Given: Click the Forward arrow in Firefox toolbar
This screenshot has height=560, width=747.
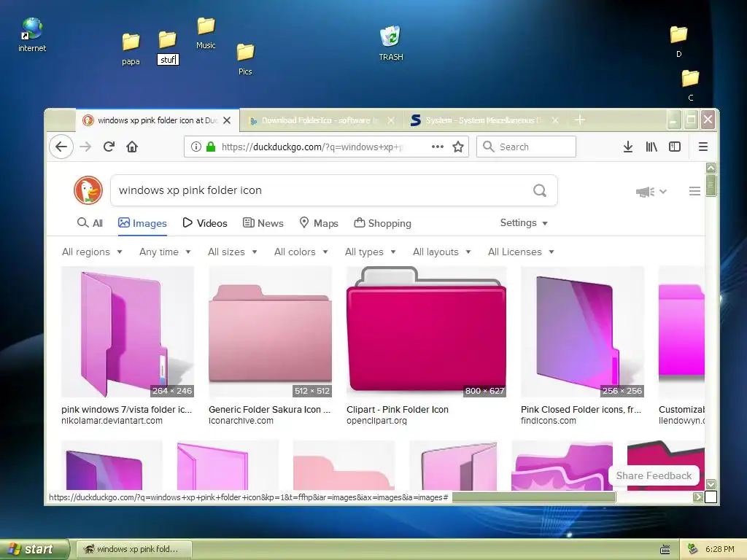Looking at the screenshot, I should (x=85, y=147).
